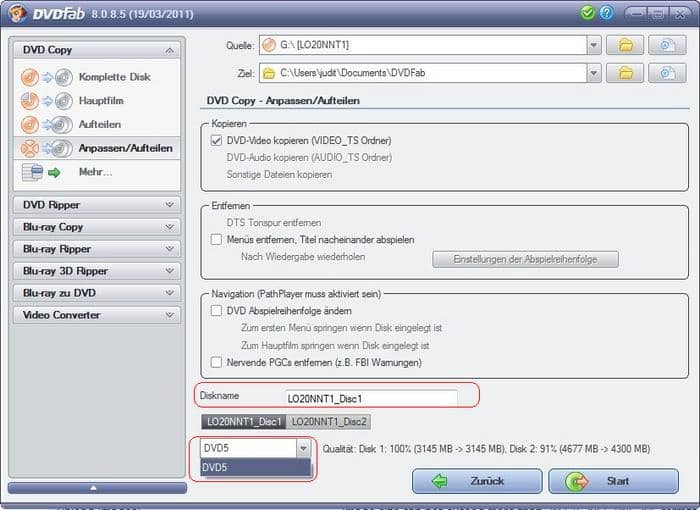Image resolution: width=700 pixels, height=510 pixels.
Task: Click Zum Hauptfilm springen text
Action: (335, 345)
